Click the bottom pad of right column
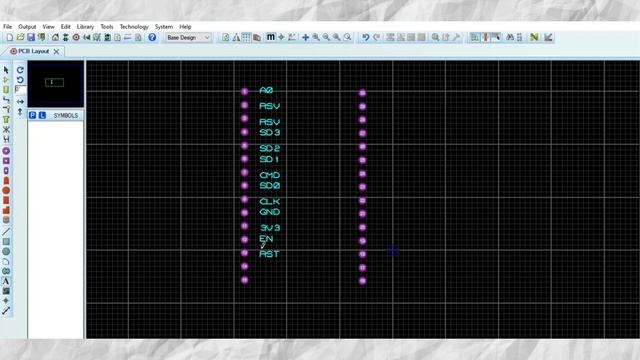This screenshot has width=640, height=360. pyautogui.click(x=362, y=281)
